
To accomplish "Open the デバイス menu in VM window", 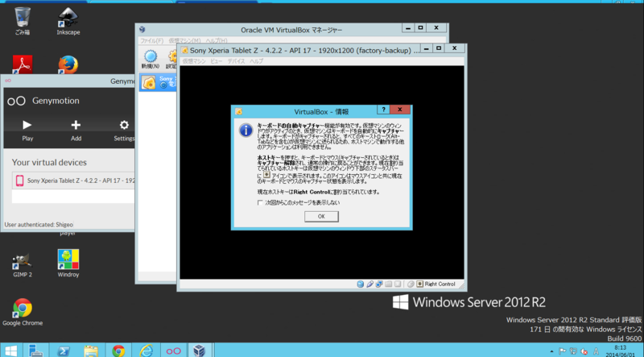I will tap(236, 61).
